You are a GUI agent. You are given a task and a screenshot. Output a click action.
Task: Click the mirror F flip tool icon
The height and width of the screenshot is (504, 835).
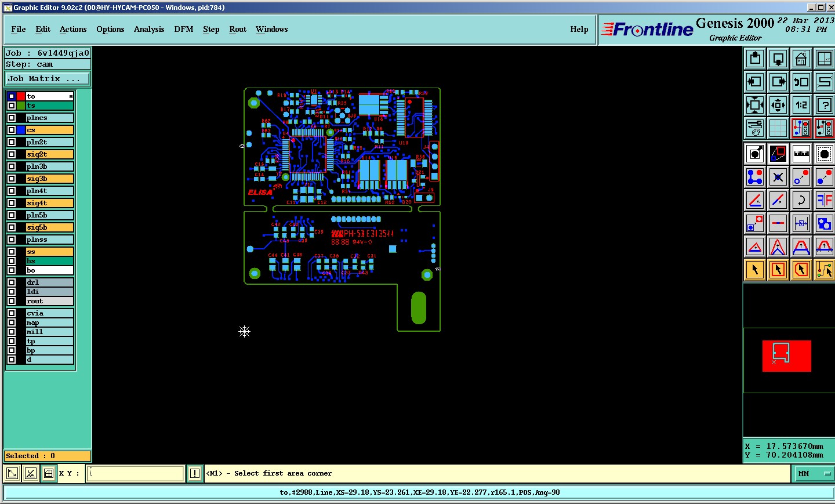pyautogui.click(x=825, y=200)
